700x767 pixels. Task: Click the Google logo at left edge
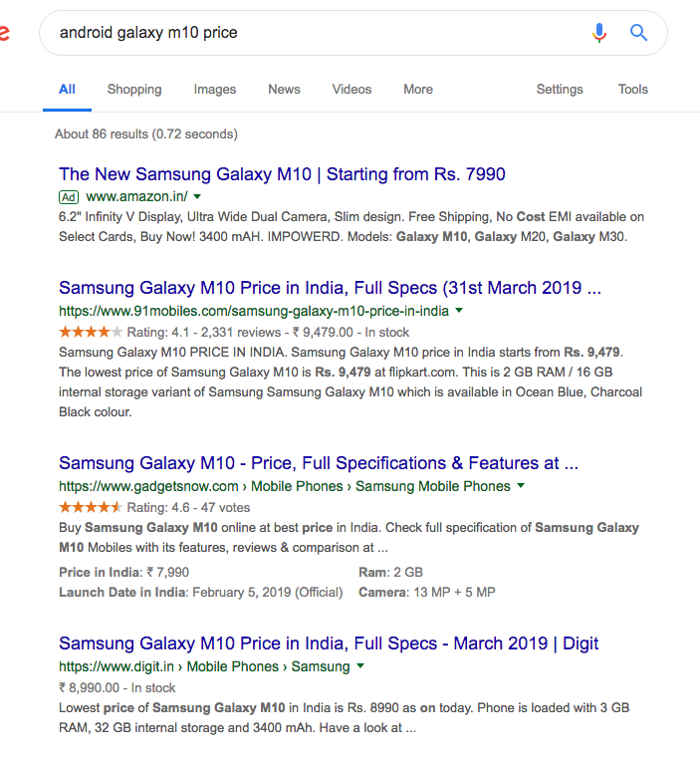pyautogui.click(x=4, y=33)
